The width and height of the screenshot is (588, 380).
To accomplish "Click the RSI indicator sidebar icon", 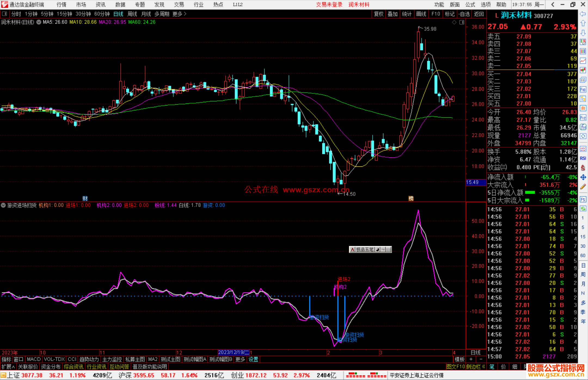I will pyautogui.click(x=583, y=158).
